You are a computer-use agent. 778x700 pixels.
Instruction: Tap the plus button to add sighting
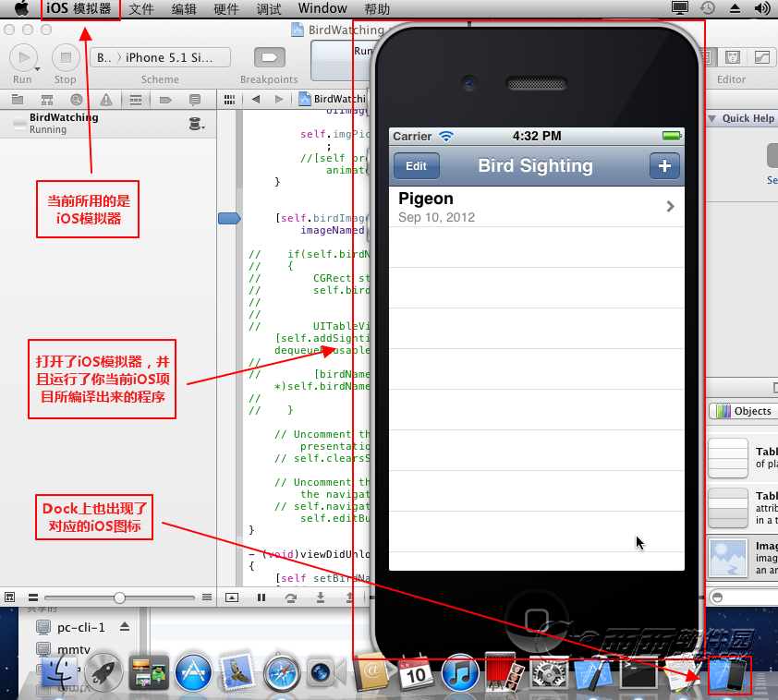tap(664, 166)
